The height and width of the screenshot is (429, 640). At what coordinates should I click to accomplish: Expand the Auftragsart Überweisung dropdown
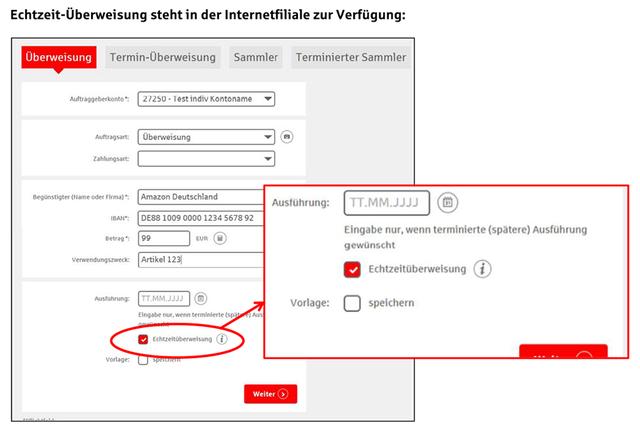point(206,137)
